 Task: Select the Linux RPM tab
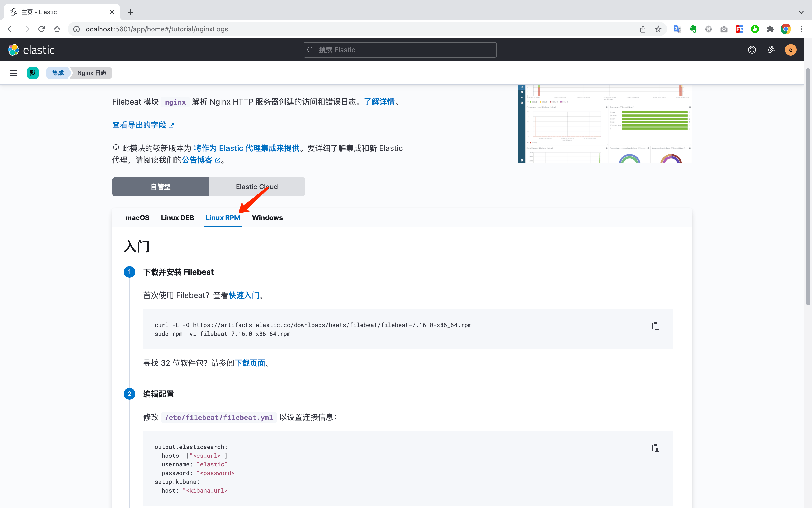coord(223,218)
